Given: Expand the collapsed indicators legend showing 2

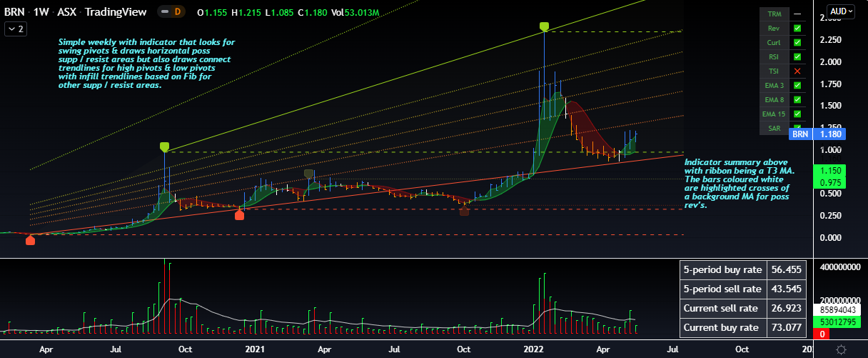Looking at the screenshot, I should pyautogui.click(x=15, y=29).
